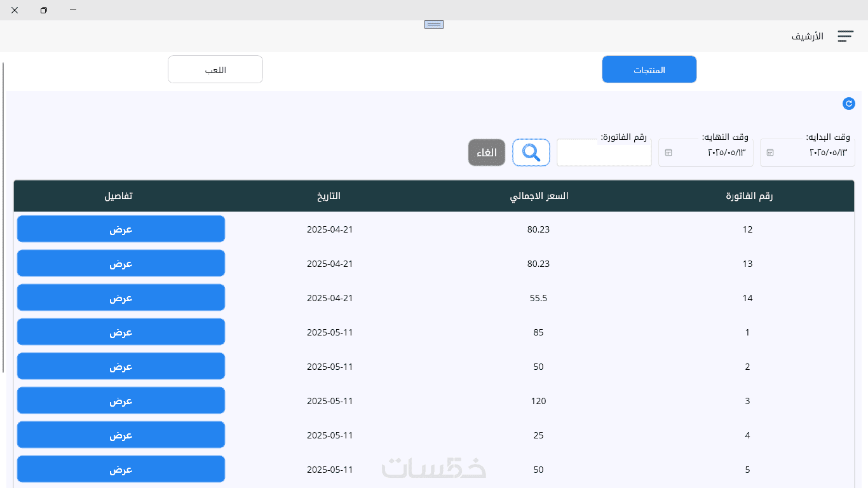Select invoice number 13 cell
This screenshot has width=868, height=488.
[747, 264]
